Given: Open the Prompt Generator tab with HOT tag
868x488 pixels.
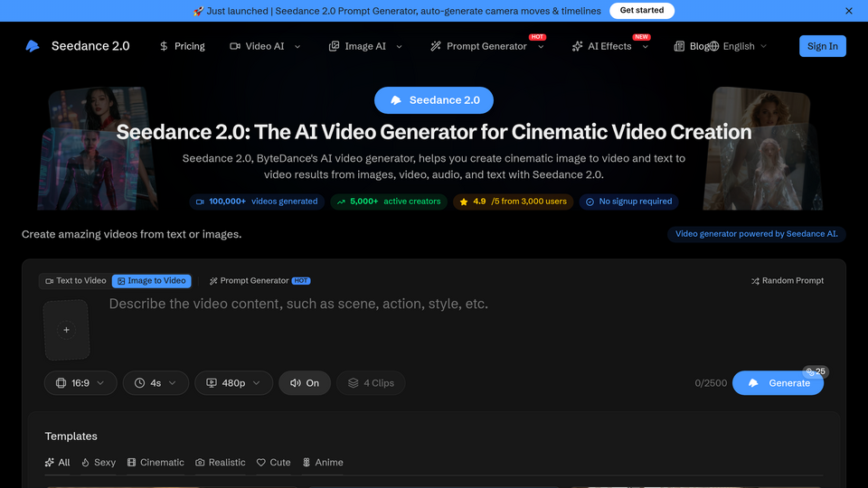Looking at the screenshot, I should (259, 281).
